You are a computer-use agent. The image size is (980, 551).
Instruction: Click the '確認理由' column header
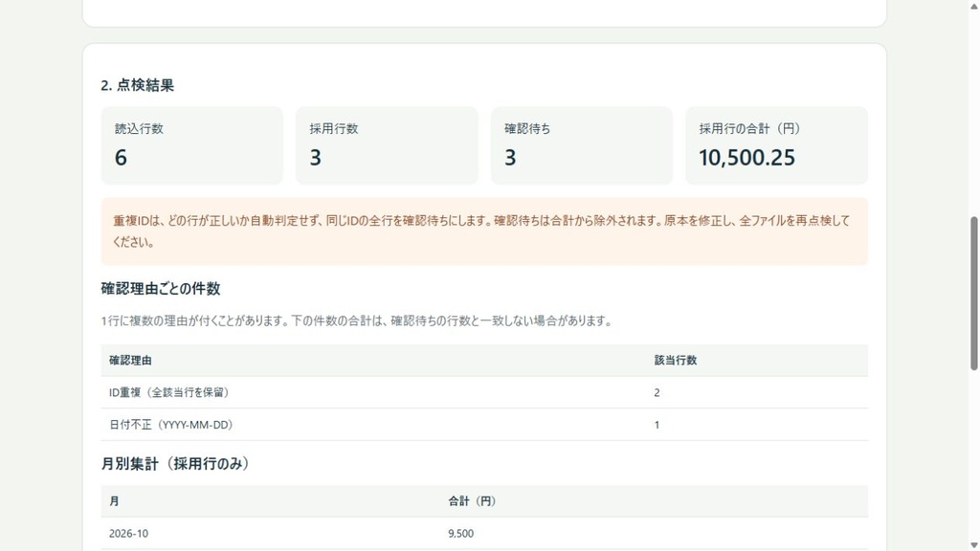[x=130, y=361]
